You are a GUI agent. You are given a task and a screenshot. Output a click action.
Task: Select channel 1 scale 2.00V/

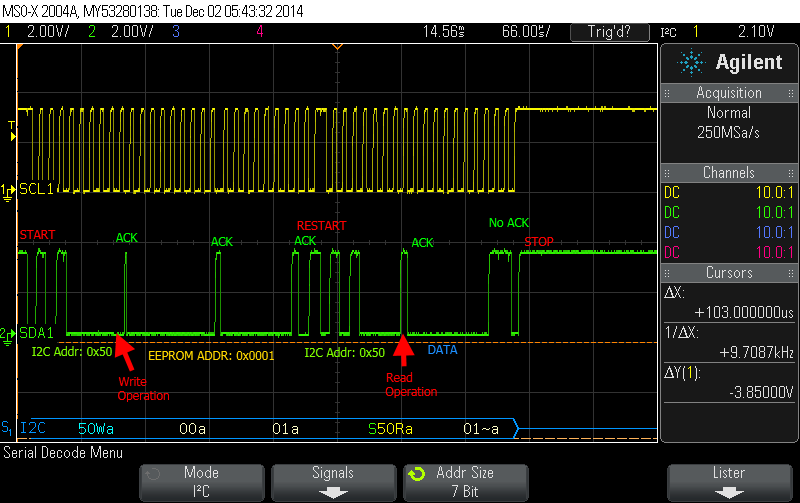tap(48, 32)
